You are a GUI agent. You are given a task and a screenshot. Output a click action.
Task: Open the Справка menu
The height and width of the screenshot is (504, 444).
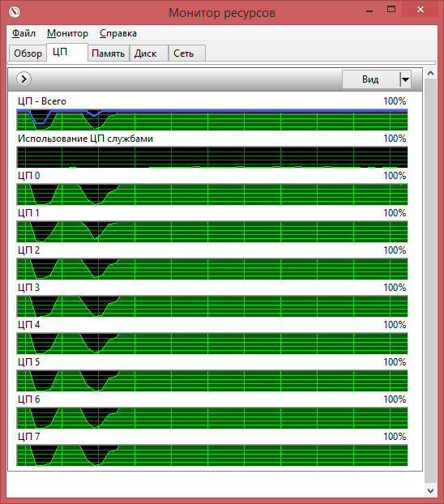coord(118,33)
